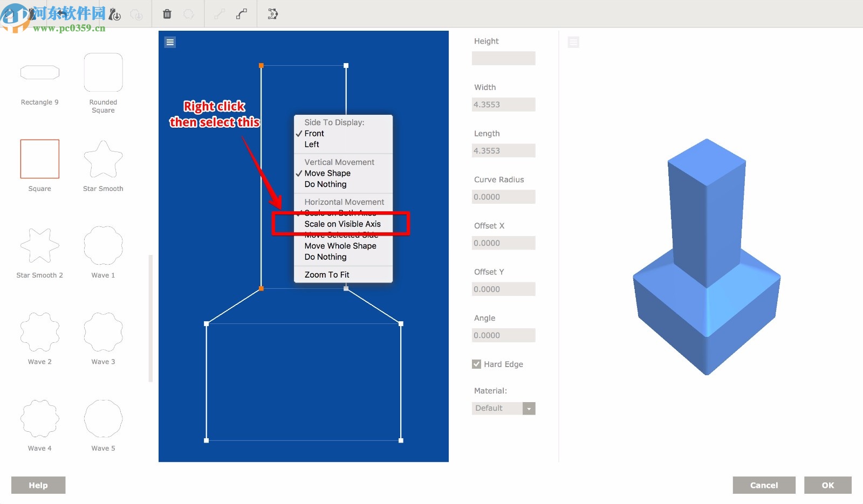
Task: Click the delete trash icon
Action: (x=167, y=14)
